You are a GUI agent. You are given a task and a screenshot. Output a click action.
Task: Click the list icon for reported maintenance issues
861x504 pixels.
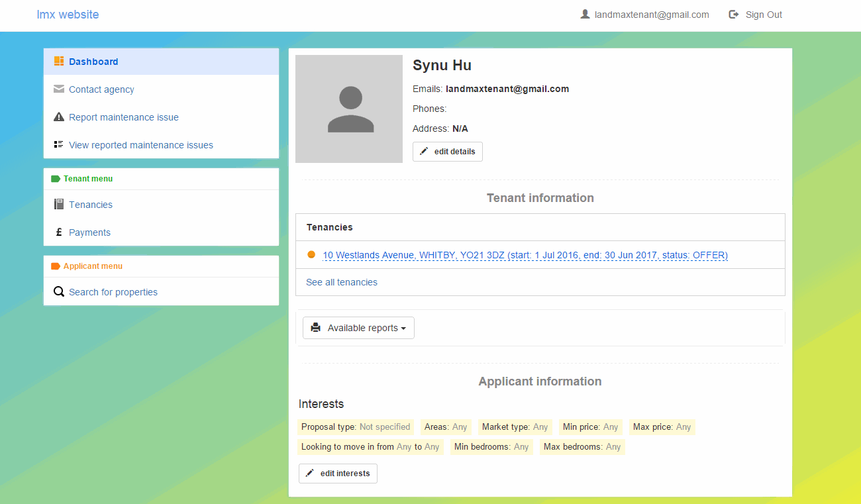59,144
